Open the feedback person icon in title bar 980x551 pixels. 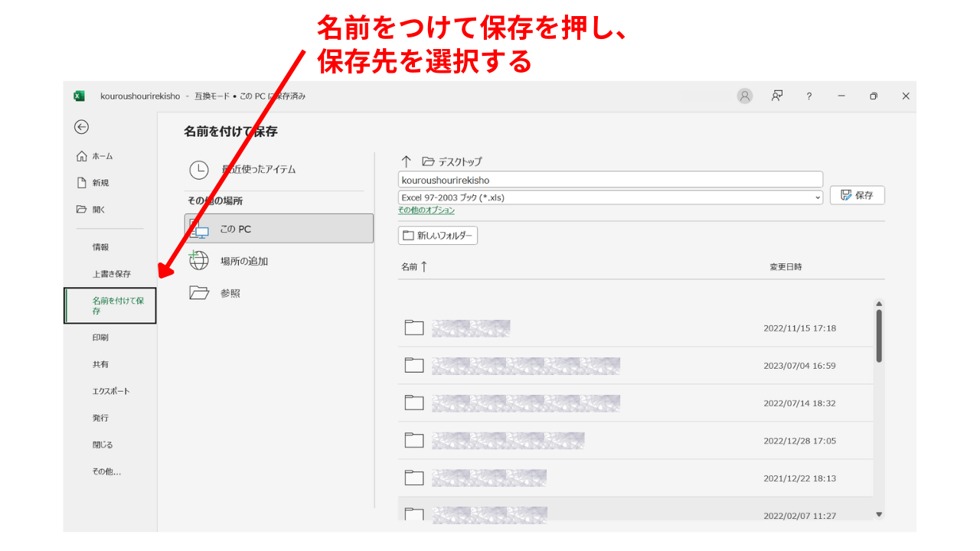(x=777, y=96)
